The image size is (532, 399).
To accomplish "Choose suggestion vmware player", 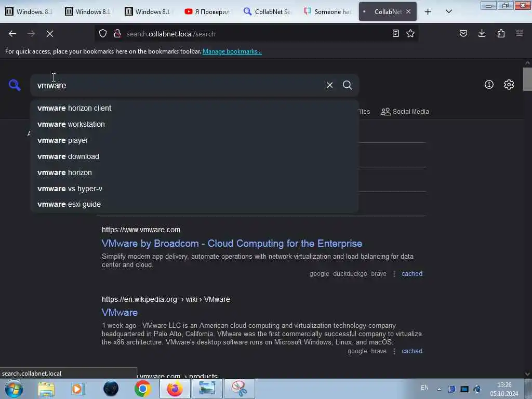I will (194, 140).
